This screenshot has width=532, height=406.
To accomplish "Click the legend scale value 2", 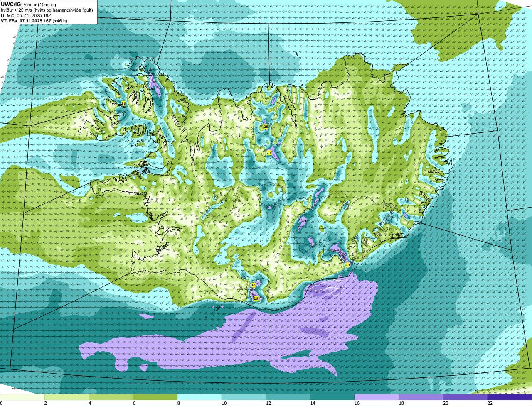I will click(x=46, y=403).
